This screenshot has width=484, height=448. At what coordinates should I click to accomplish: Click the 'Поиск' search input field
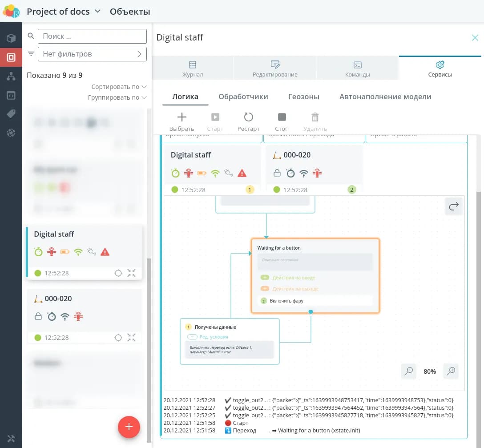92,36
